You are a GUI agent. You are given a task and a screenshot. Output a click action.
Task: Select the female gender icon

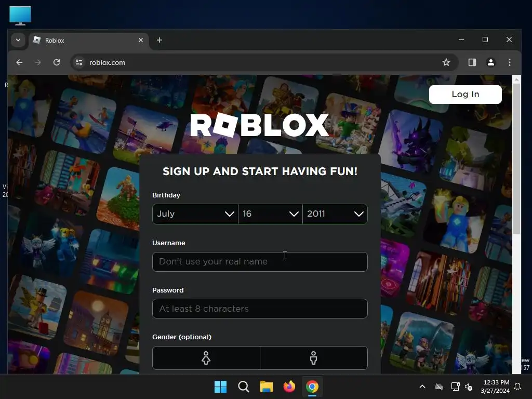point(206,358)
